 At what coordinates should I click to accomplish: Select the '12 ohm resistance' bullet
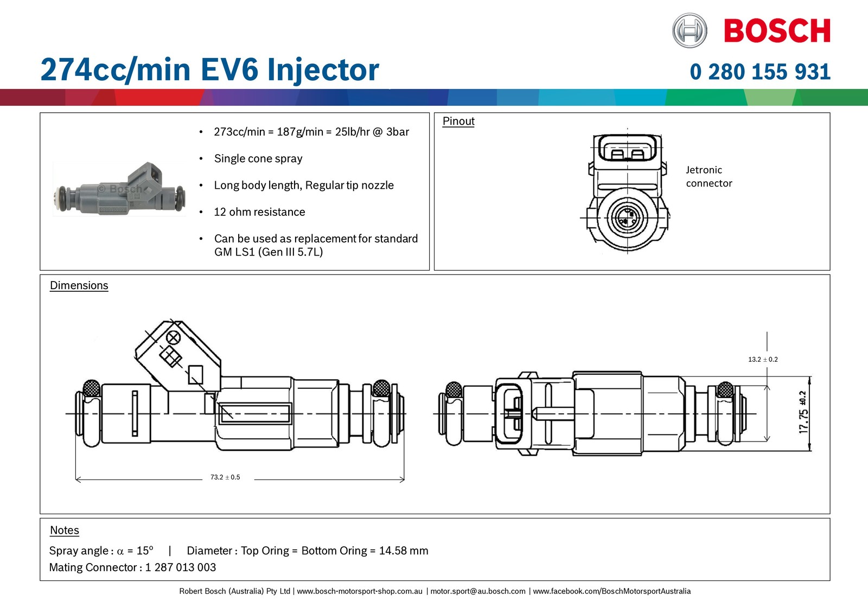tap(259, 212)
